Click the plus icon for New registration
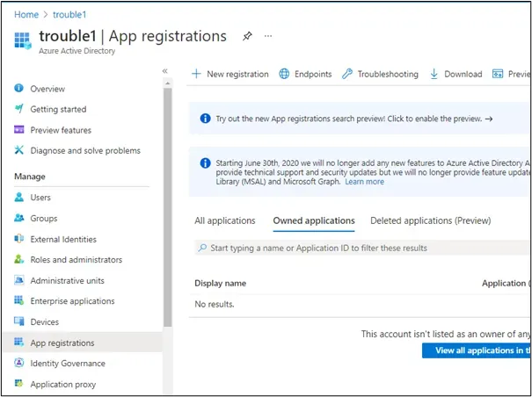Image resolution: width=532 pixels, height=397 pixels. coord(196,74)
